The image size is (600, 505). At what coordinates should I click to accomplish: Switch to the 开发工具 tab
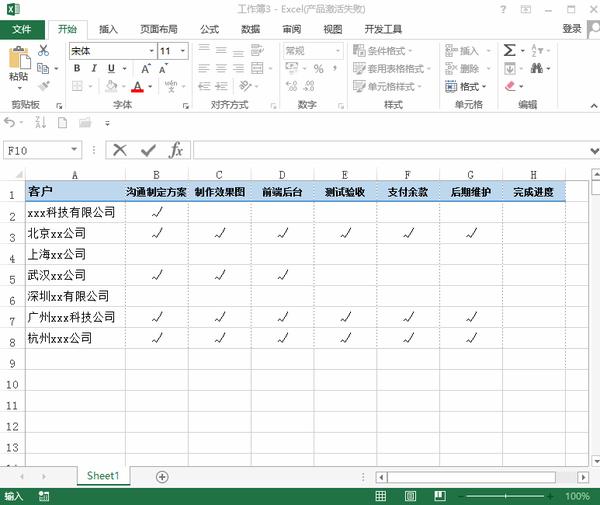[x=383, y=29]
